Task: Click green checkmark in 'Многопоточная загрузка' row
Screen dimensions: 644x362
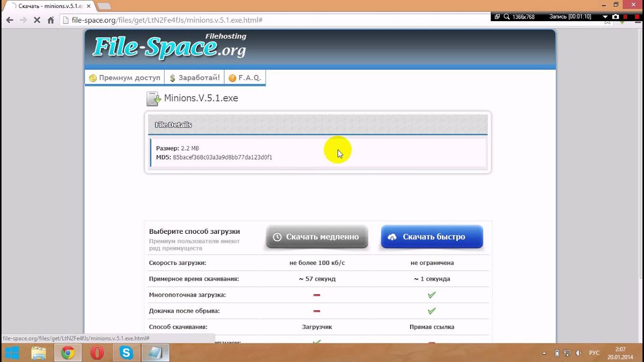Action: [432, 295]
